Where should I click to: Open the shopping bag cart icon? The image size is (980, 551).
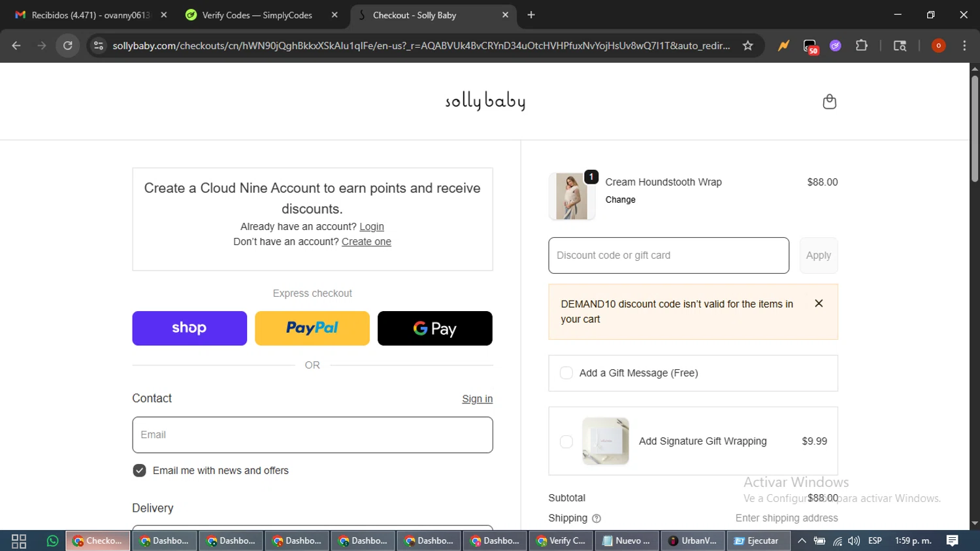(829, 101)
